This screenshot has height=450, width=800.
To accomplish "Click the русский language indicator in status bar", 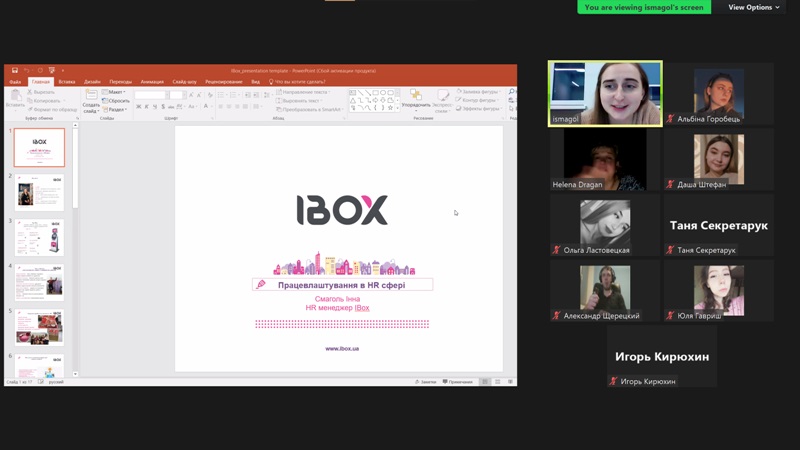I will (56, 382).
